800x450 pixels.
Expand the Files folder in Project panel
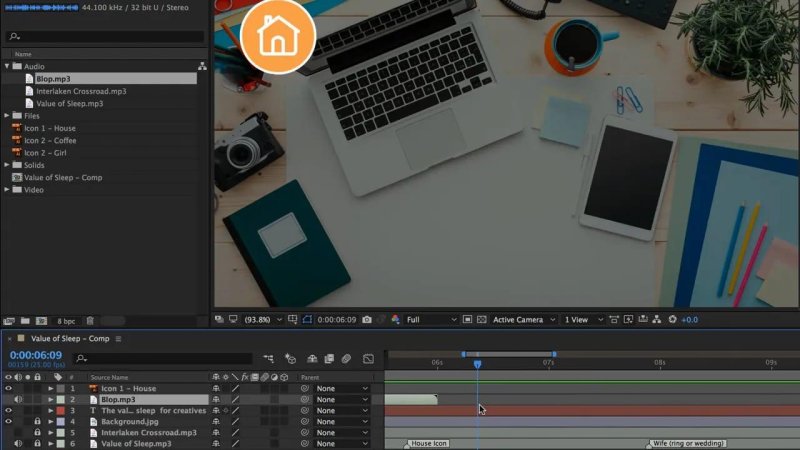click(x=7, y=116)
